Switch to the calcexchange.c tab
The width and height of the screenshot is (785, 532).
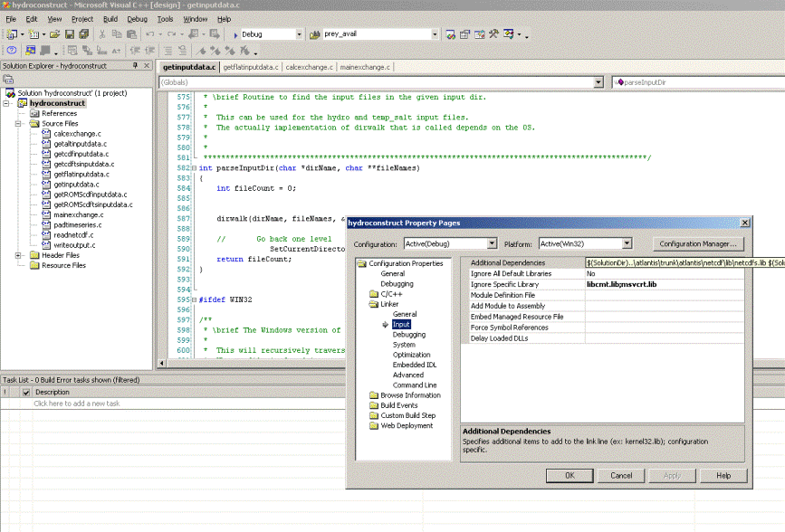click(x=309, y=67)
